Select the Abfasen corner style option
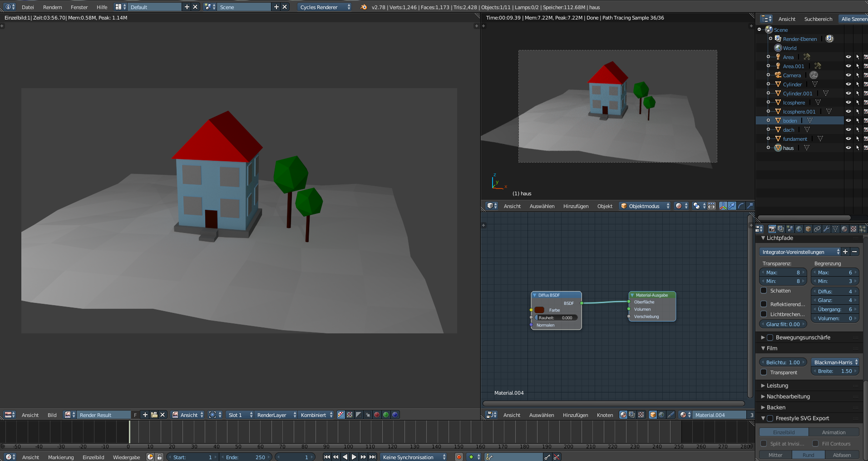Screen dimensions: 868x461 [843, 455]
